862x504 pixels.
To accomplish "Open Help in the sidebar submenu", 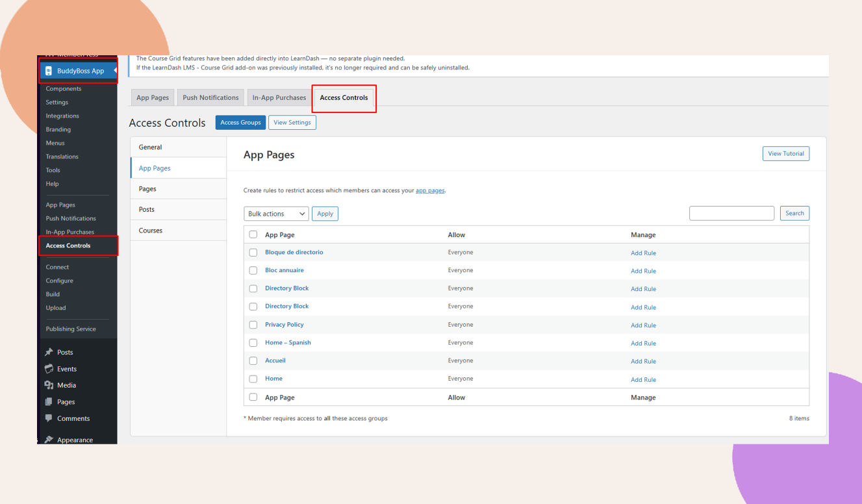I will 53,184.
